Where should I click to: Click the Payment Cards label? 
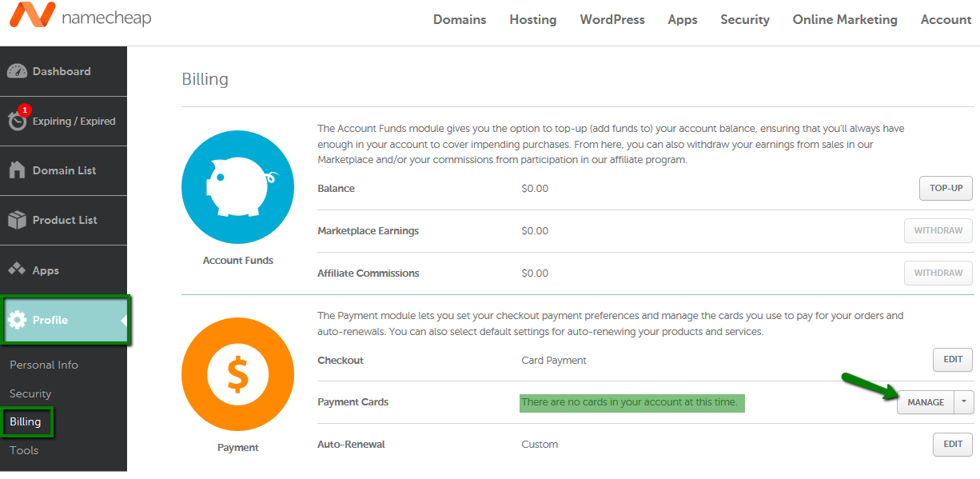(353, 402)
